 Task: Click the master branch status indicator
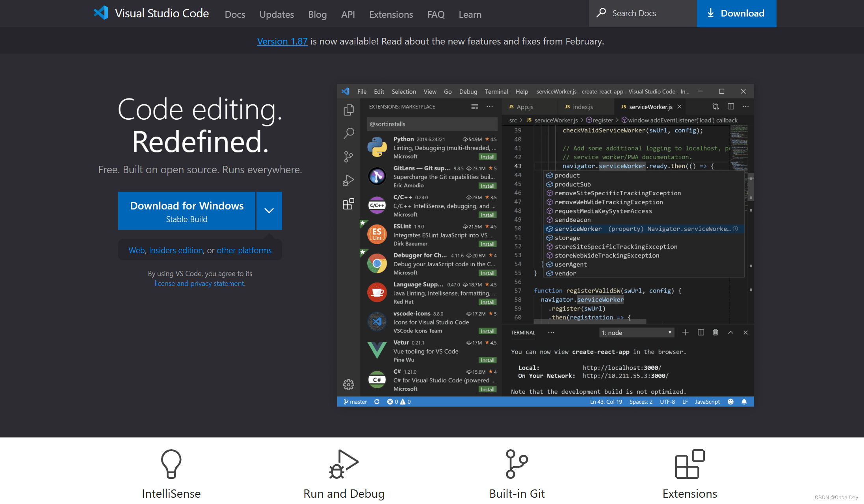(x=355, y=402)
